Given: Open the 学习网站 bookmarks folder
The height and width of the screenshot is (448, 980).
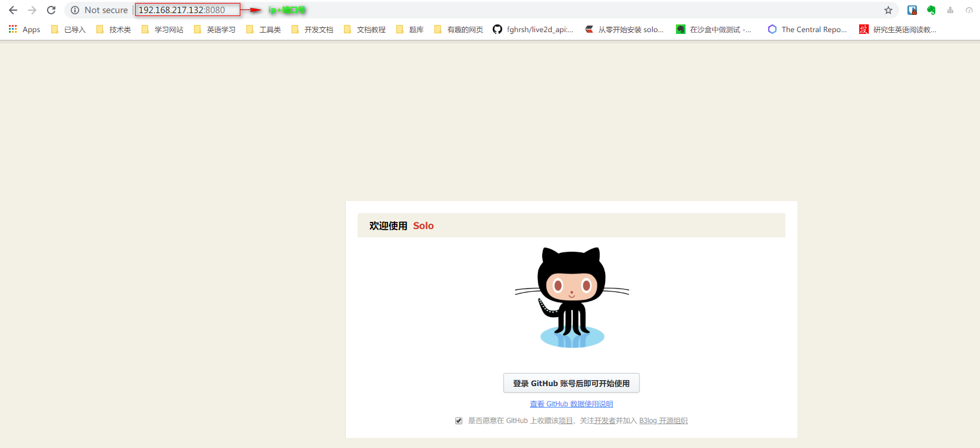Looking at the screenshot, I should (162, 29).
